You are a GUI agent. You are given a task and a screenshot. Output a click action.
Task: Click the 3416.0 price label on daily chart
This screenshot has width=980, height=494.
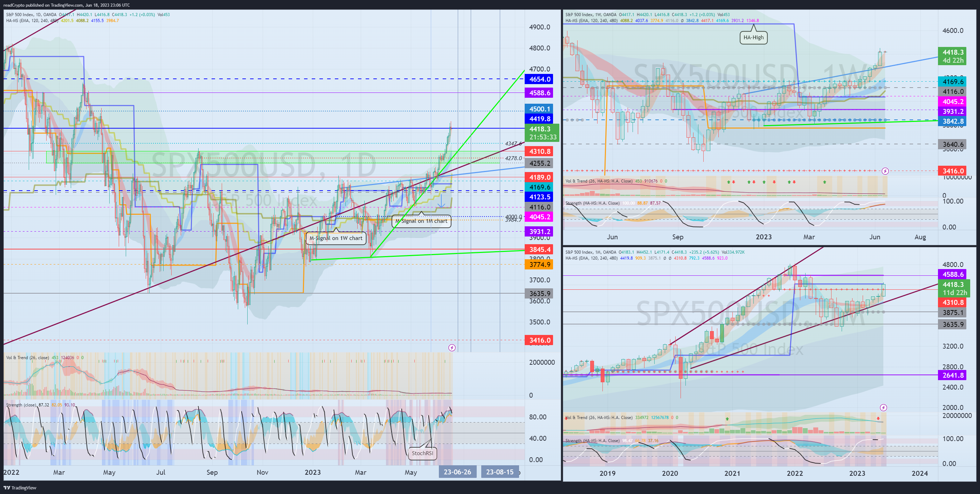pos(539,340)
